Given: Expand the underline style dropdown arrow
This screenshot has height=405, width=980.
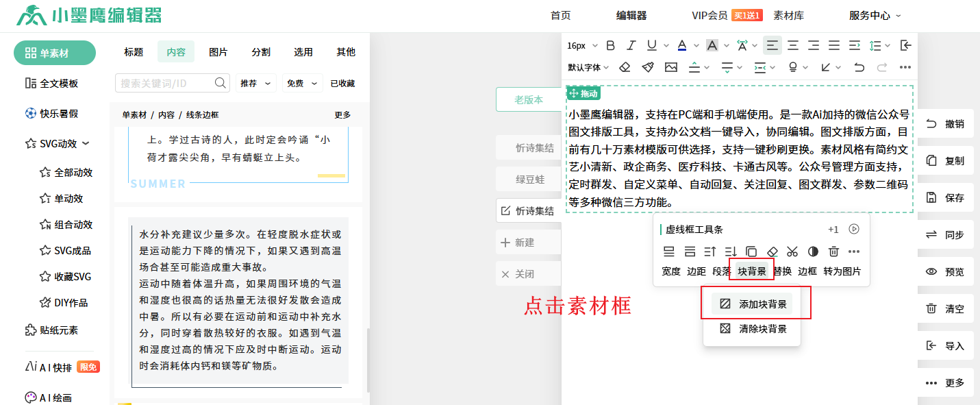Looking at the screenshot, I should pos(667,45).
